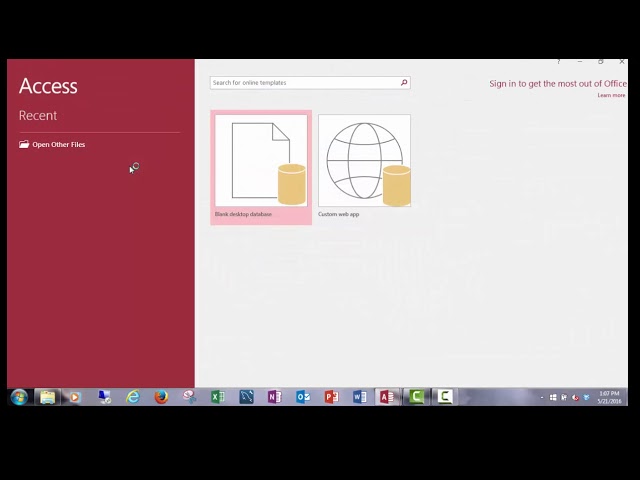Viewport: 640px width, 480px height.
Task: Launch OneNote from the taskbar
Action: click(x=275, y=397)
